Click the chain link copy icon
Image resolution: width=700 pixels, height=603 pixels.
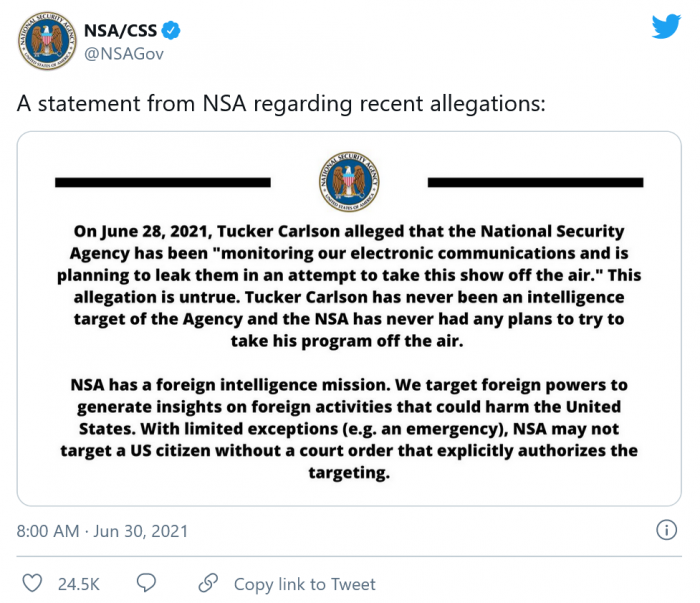click(x=208, y=583)
